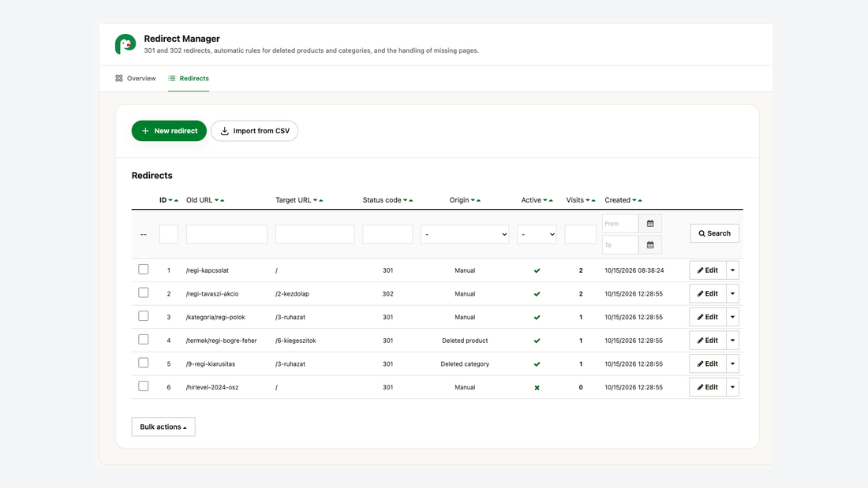Sort Target URL column descending
This screenshot has height=488, width=868.
coord(315,200)
